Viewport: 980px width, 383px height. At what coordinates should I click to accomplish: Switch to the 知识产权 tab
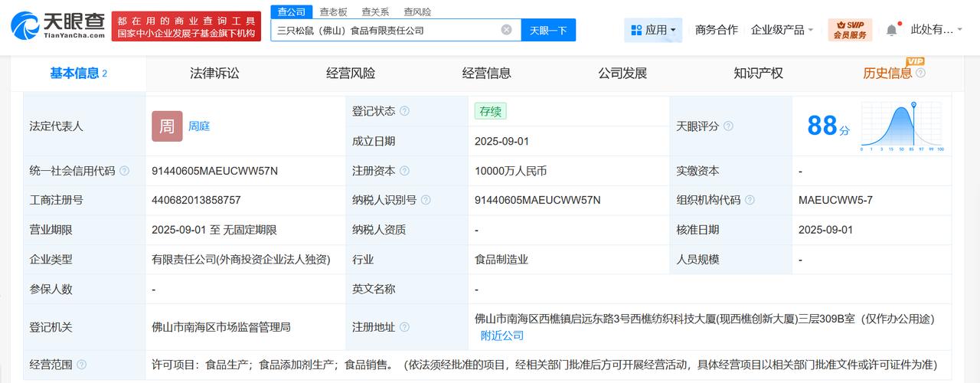coord(758,74)
